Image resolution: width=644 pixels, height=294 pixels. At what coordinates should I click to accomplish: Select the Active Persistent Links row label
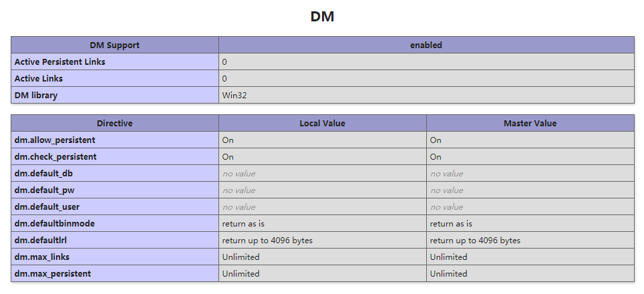[59, 62]
